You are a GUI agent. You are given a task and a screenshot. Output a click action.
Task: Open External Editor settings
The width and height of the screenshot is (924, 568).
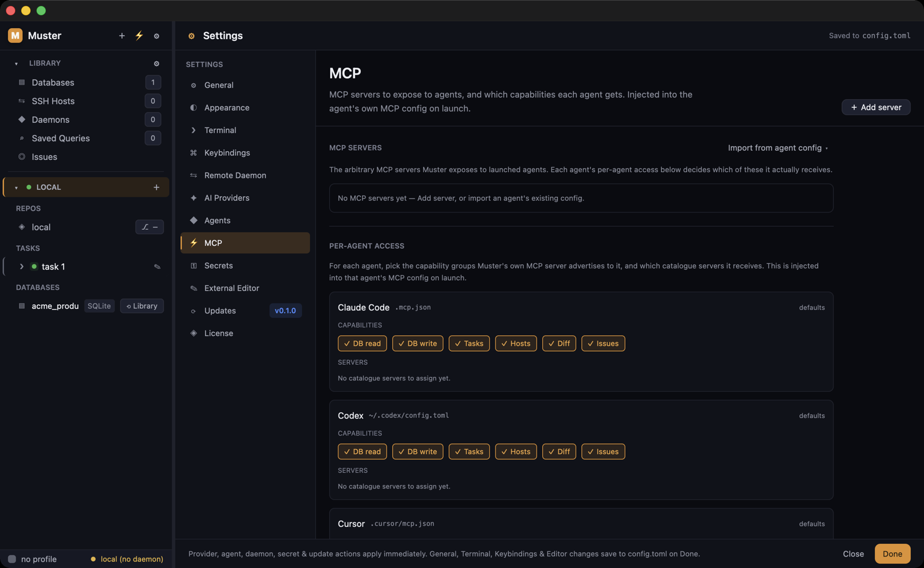245,288
